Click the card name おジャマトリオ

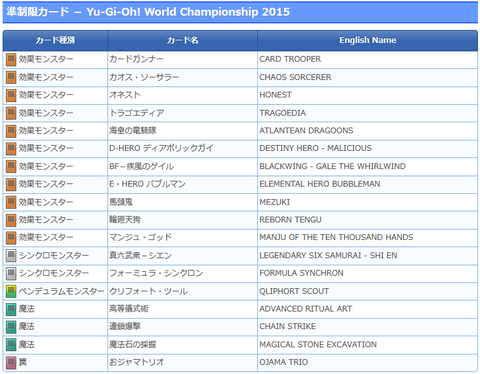[136, 362]
